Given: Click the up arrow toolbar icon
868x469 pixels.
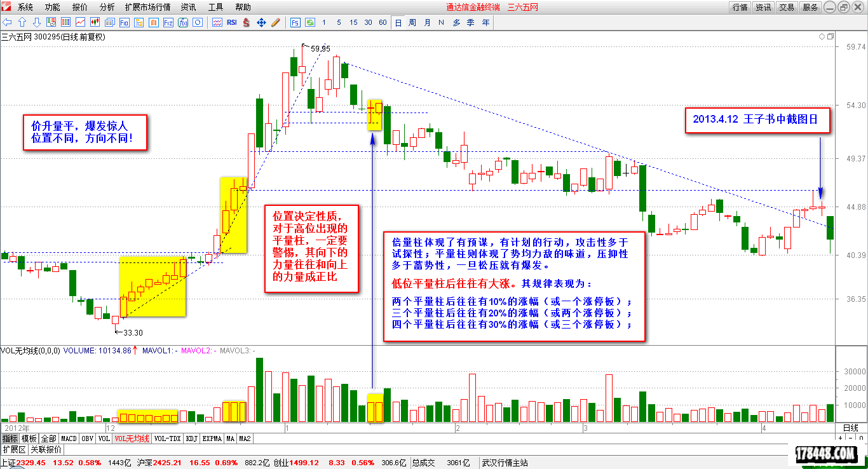Looking at the screenshot, I should [x=22, y=22].
